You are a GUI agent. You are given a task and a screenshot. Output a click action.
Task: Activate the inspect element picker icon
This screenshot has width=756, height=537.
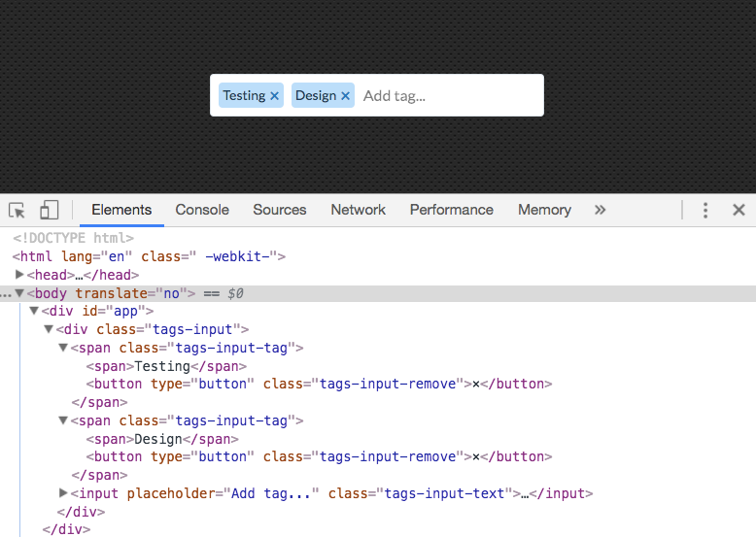tap(17, 211)
